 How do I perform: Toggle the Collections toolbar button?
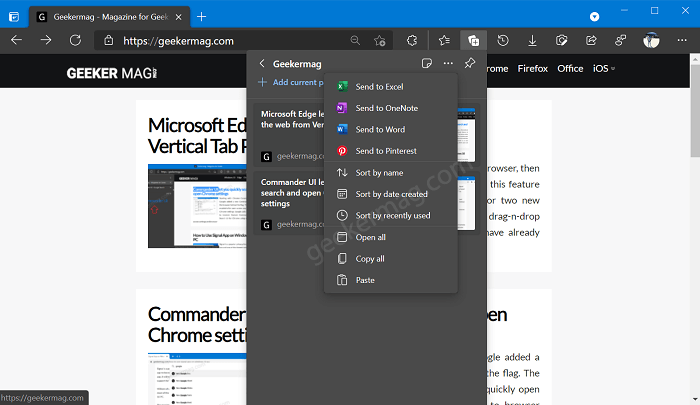pos(473,41)
